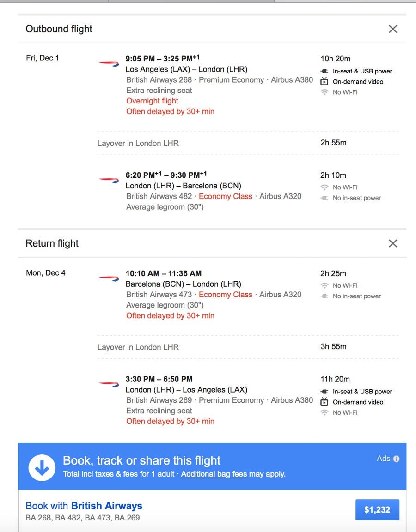Click British Airways logo for flight 269
The image size is (416, 532).
pyautogui.click(x=109, y=384)
